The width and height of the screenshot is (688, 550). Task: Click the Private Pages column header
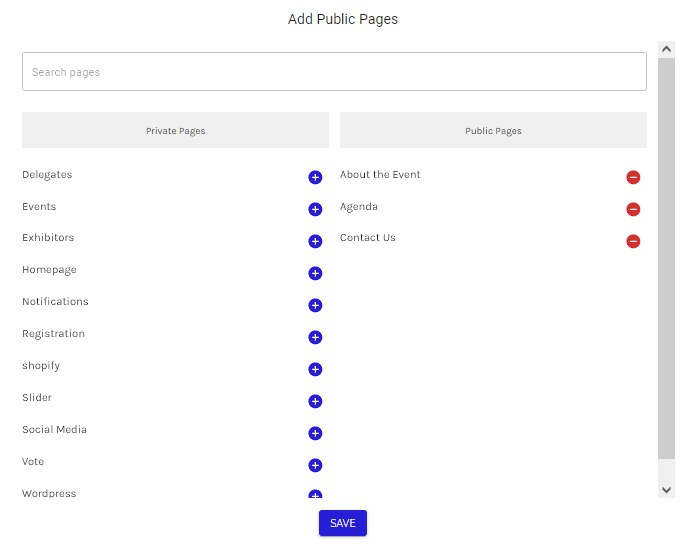click(175, 130)
